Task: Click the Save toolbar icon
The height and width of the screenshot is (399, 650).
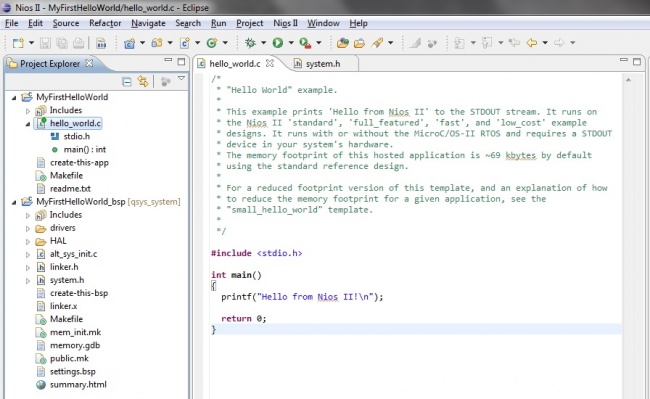Action: pyautogui.click(x=45, y=43)
